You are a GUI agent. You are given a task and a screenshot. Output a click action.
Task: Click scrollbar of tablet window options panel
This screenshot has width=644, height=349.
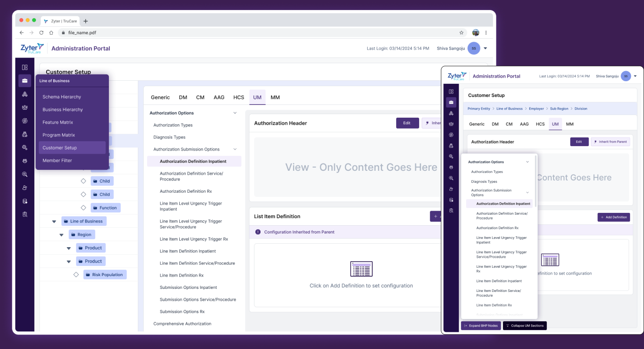pos(535,180)
